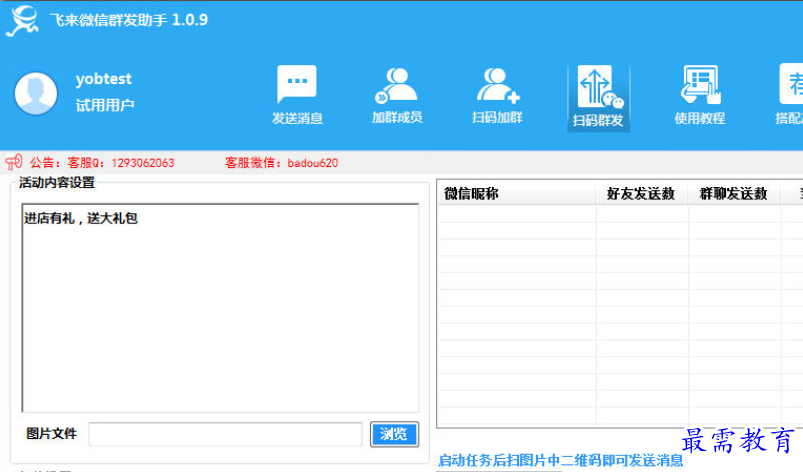The image size is (803, 472).
Task: Sort by the 好友发送数 column header
Action: click(x=642, y=194)
